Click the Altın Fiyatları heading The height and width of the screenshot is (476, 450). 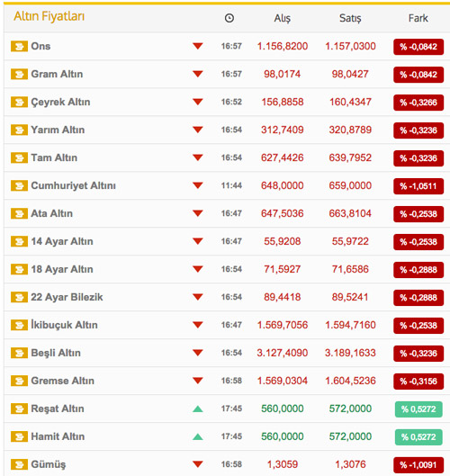pyautogui.click(x=49, y=16)
